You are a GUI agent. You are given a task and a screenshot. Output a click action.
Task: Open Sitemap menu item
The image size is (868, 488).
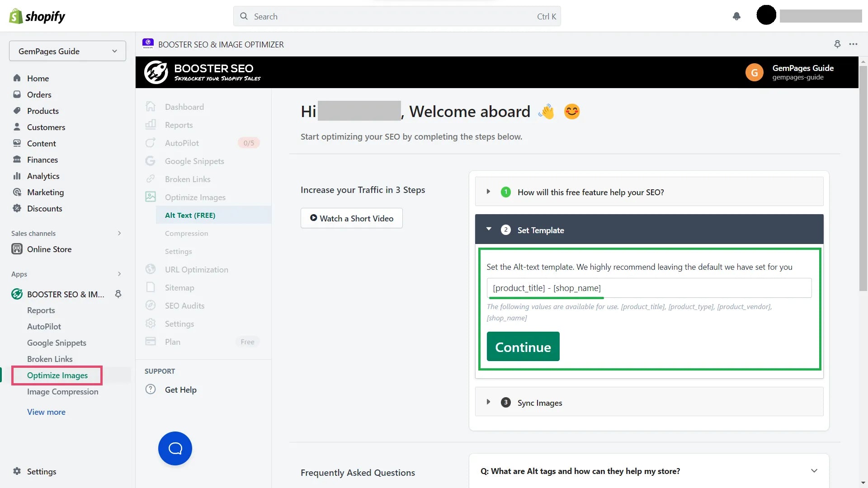point(179,287)
